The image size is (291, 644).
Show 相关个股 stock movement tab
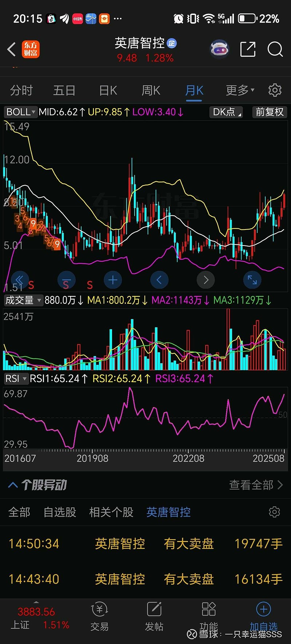111,512
